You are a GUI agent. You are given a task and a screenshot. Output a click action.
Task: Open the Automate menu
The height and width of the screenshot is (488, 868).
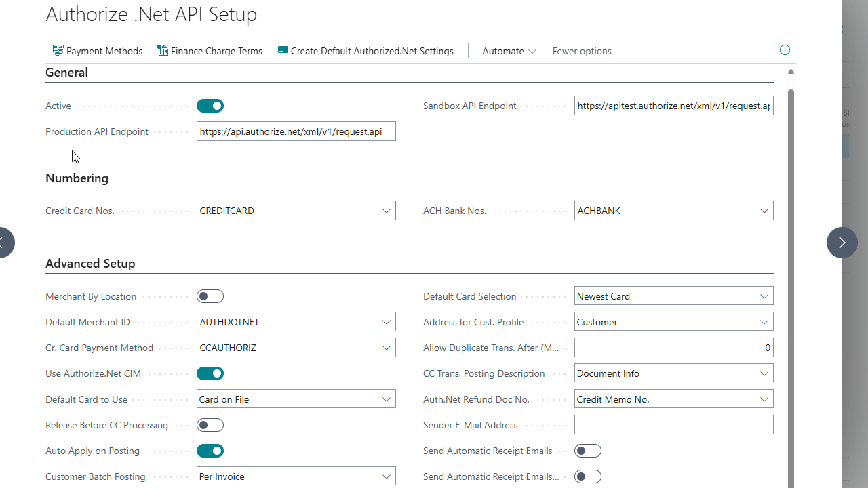(507, 51)
